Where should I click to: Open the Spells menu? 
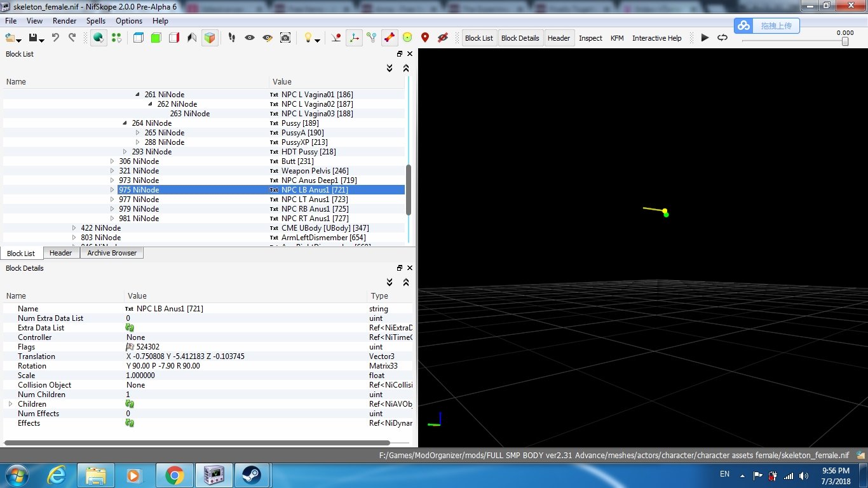[x=96, y=21]
